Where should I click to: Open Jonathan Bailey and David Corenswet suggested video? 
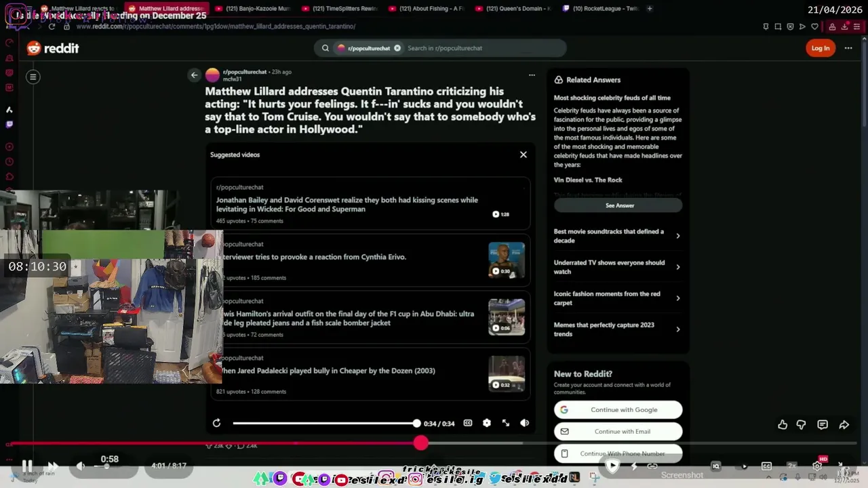point(370,204)
